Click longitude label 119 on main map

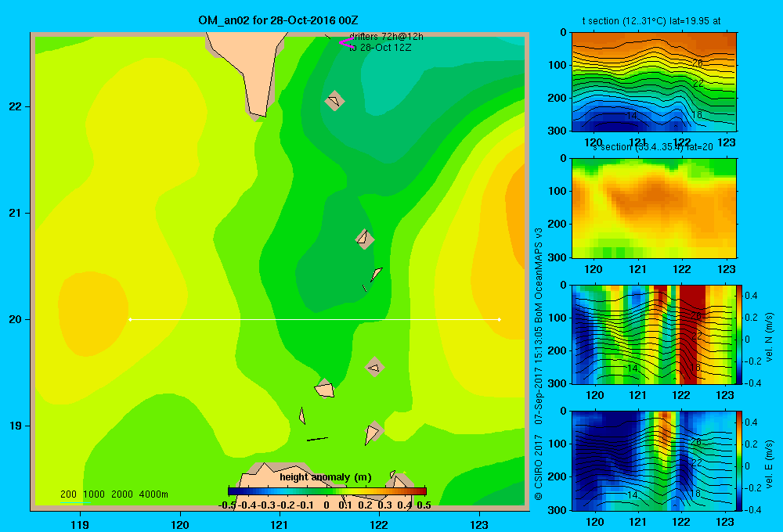(x=80, y=525)
